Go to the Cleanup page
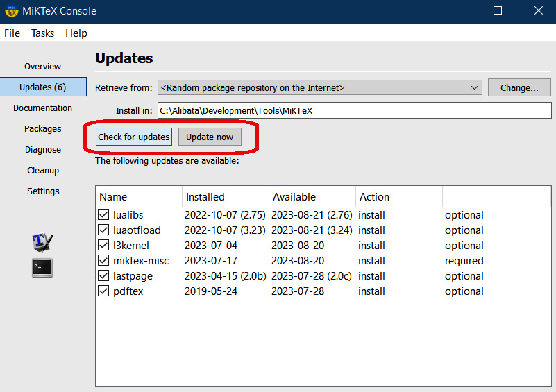 point(43,171)
